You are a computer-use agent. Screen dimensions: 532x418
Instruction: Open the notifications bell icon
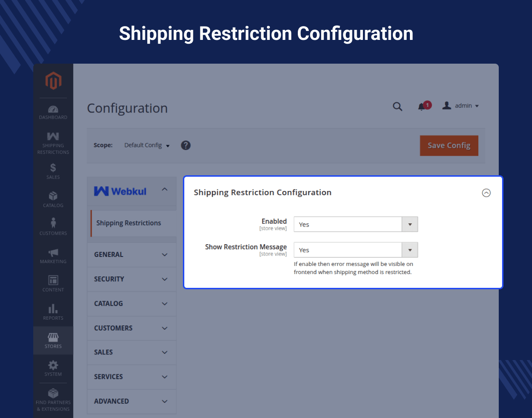(x=422, y=106)
